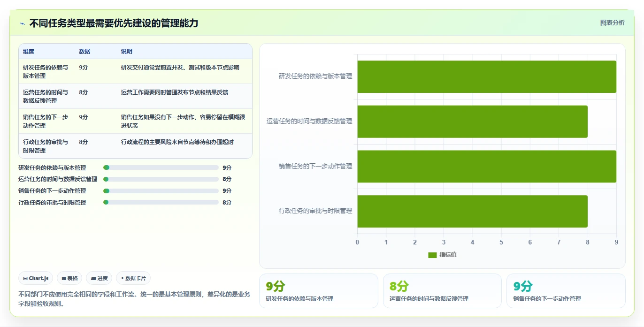Click the 维度 column header
The width and height of the screenshot is (644, 327).
click(x=29, y=52)
